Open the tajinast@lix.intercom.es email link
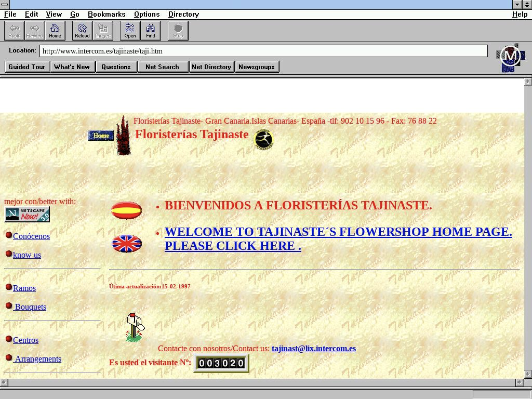The width and height of the screenshot is (532, 399). click(313, 349)
